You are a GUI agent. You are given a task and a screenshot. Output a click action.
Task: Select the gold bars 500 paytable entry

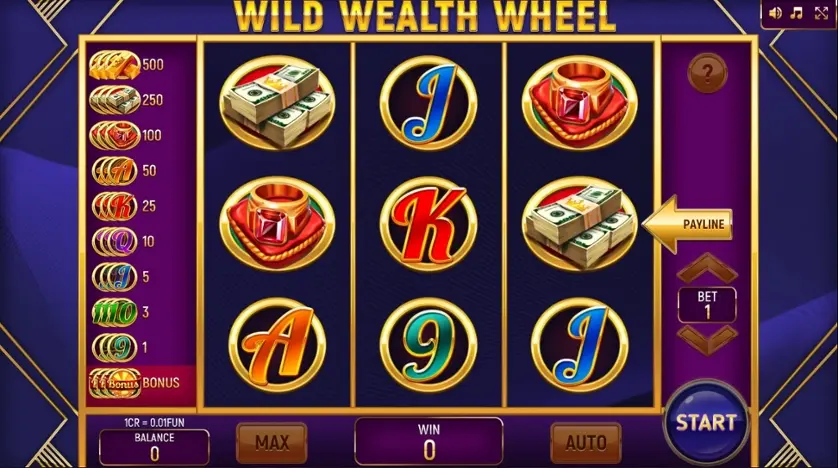127,65
